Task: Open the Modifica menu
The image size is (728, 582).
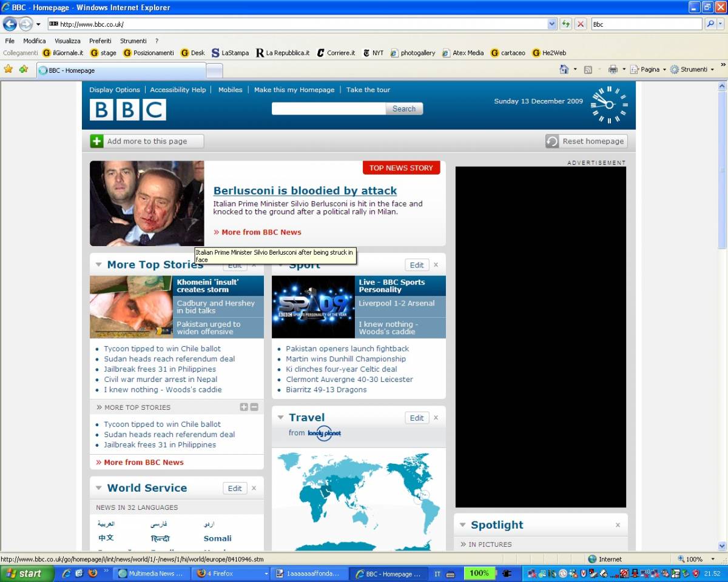Action: click(x=35, y=41)
